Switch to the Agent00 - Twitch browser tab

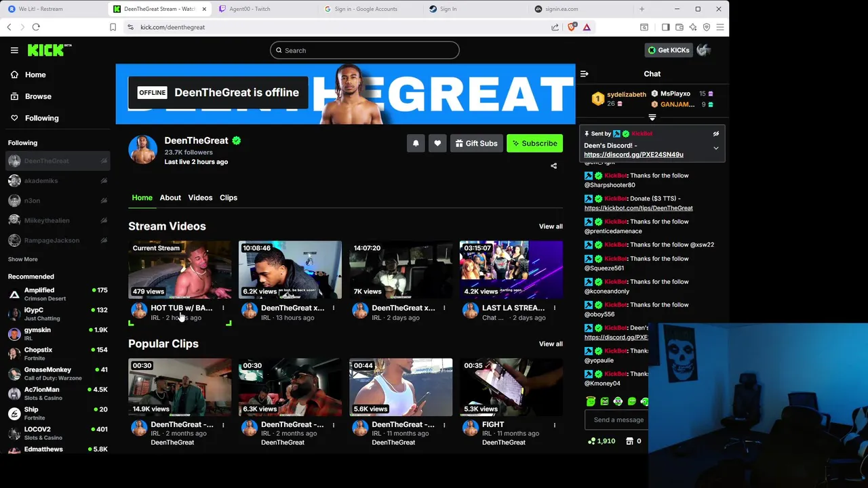(x=263, y=9)
